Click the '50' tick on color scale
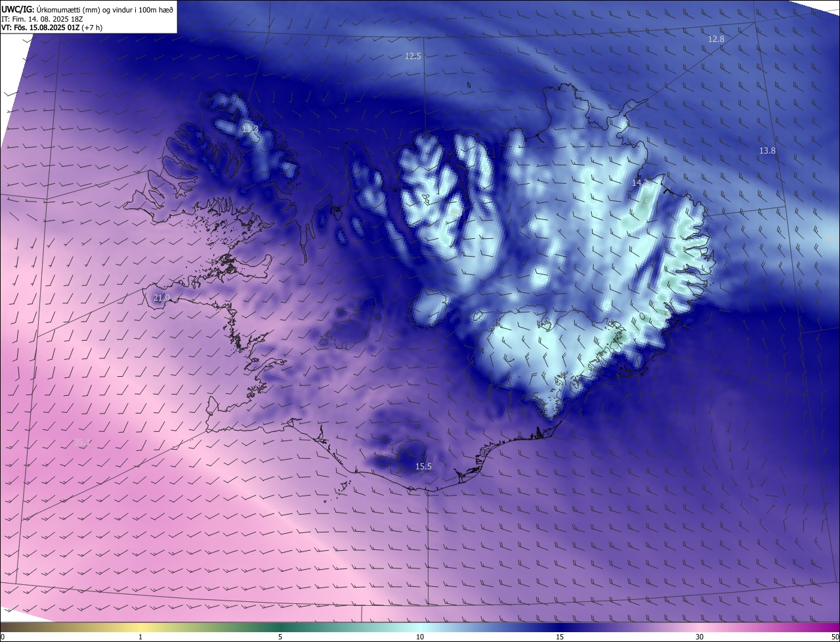Viewport: 840px width, 642px height. click(835, 637)
